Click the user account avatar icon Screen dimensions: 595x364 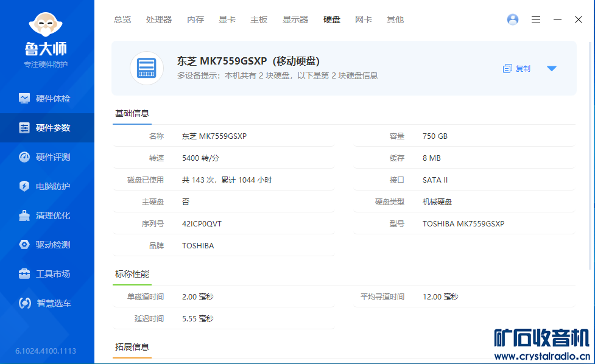[x=513, y=19]
